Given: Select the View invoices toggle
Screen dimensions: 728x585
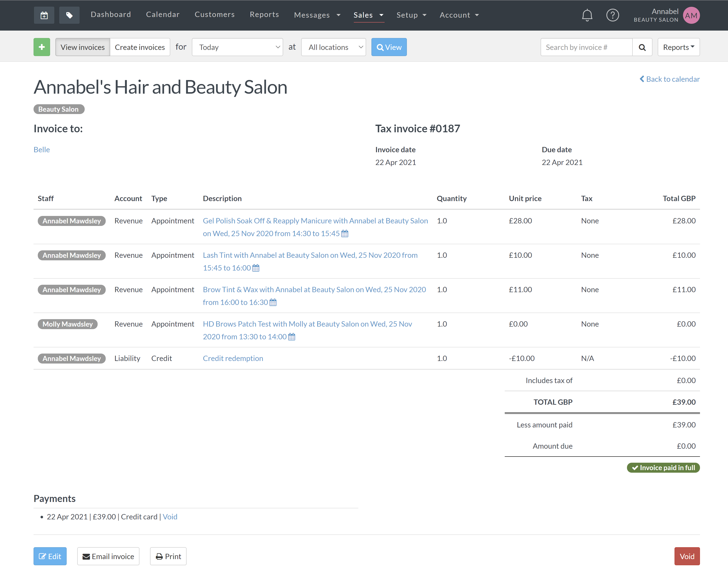Looking at the screenshot, I should 82,47.
